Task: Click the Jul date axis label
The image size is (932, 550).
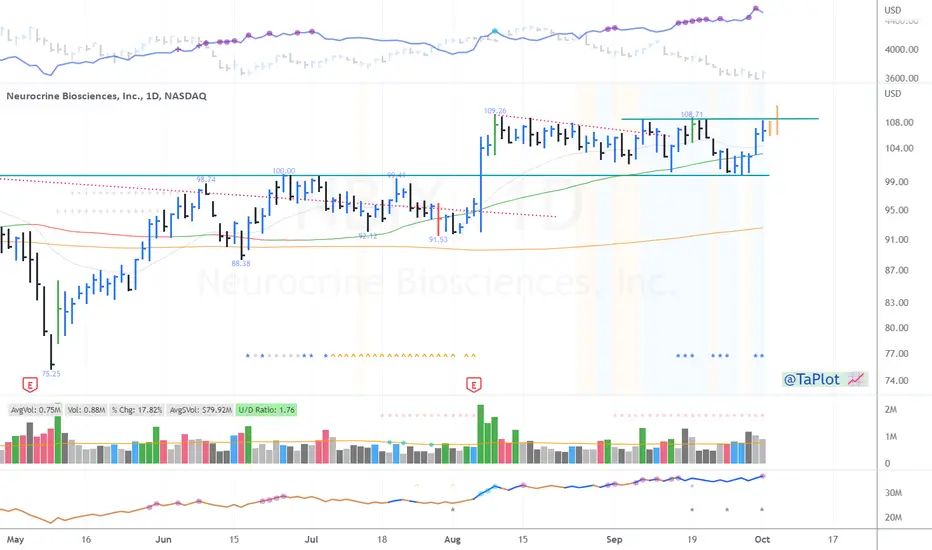Action: (311, 539)
